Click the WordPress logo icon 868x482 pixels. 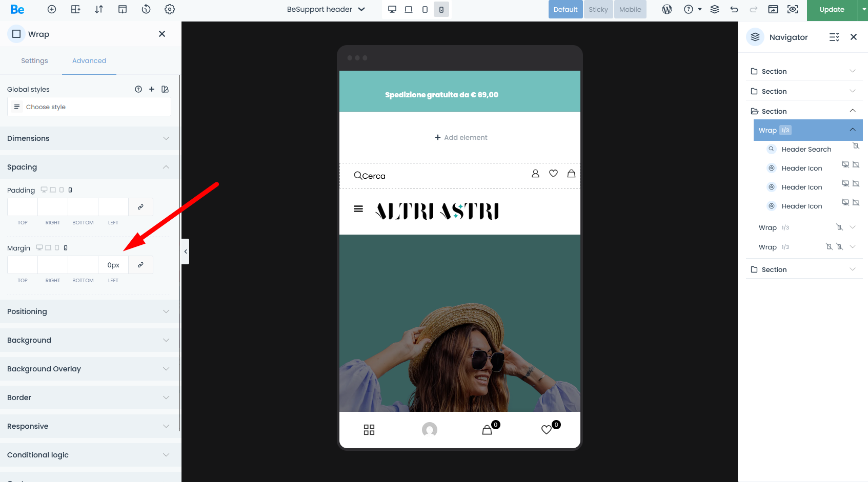[667, 9]
